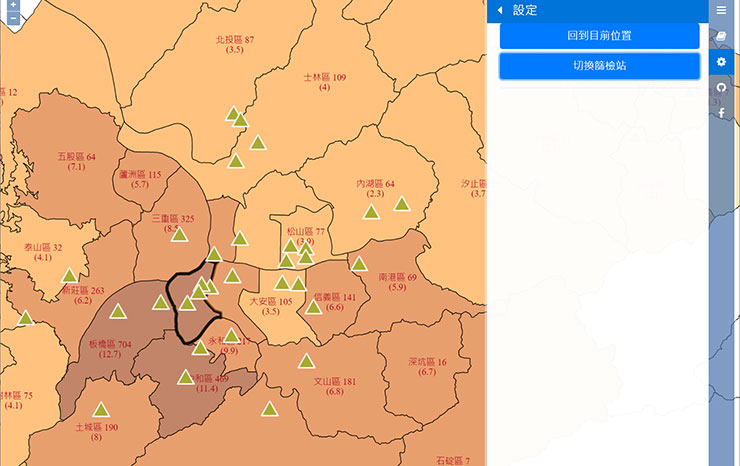Select triangle marker directly below 內湖區 label

[x=371, y=212]
